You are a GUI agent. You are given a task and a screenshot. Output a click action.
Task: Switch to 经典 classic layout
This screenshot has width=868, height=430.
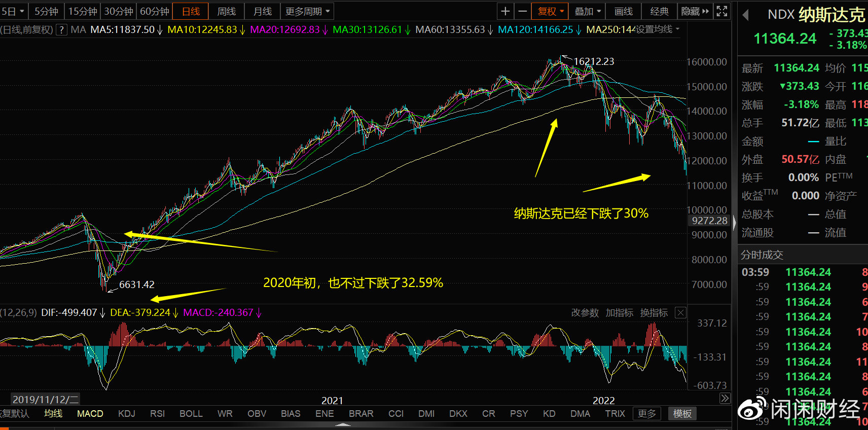660,11
